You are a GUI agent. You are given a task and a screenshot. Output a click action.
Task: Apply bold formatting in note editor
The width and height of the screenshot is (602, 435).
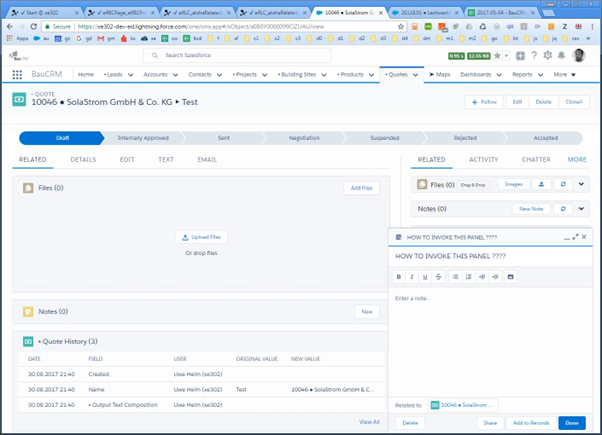tap(399, 276)
